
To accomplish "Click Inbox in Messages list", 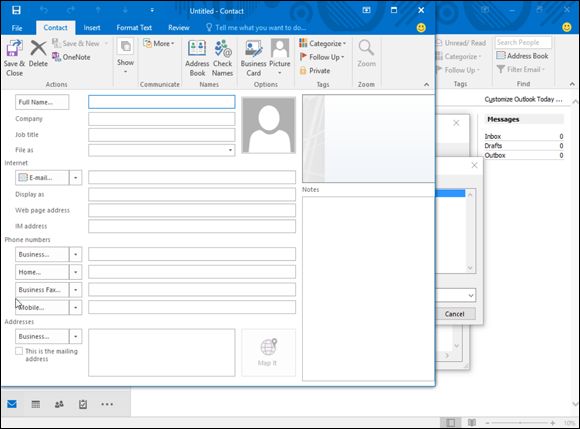I will [524, 136].
